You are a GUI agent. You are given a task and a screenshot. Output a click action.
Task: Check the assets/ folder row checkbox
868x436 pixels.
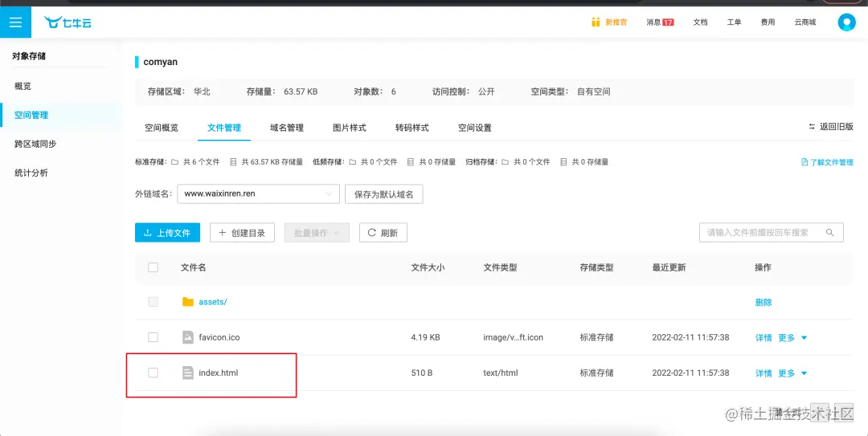pos(154,302)
